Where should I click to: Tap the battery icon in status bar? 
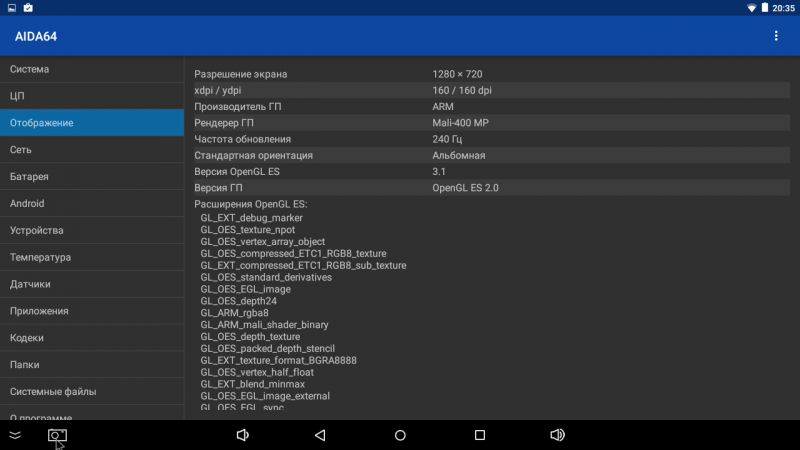click(764, 8)
